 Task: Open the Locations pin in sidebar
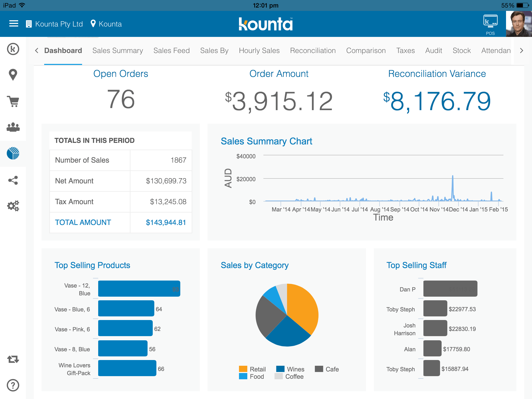pos(13,75)
